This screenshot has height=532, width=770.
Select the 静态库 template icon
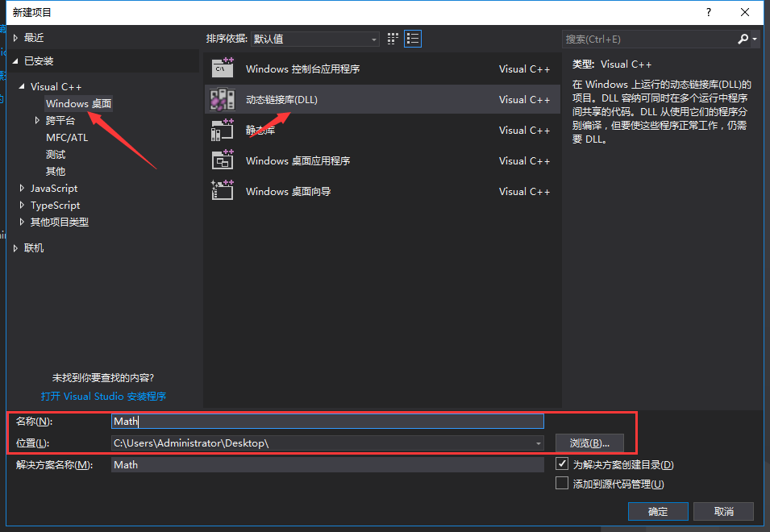coord(220,130)
